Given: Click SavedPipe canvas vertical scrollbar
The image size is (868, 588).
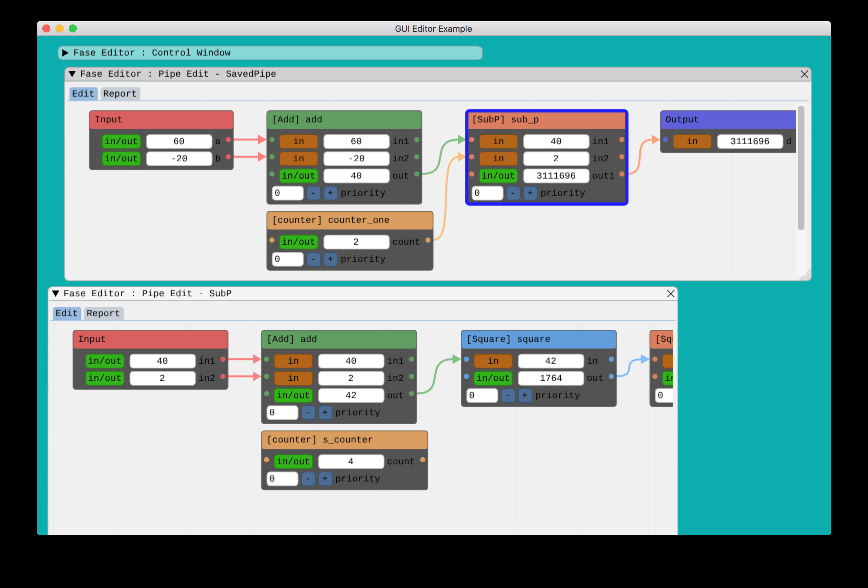Looking at the screenshot, I should [x=801, y=168].
